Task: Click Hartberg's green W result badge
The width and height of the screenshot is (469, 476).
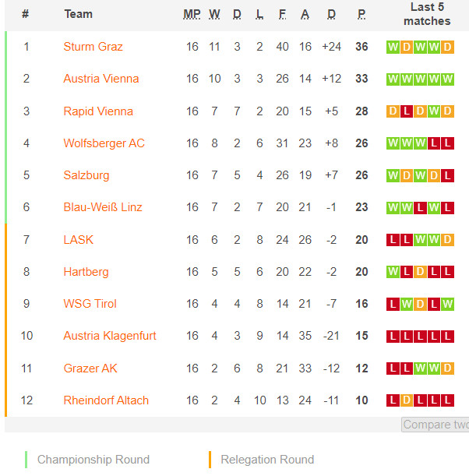Action: [393, 272]
